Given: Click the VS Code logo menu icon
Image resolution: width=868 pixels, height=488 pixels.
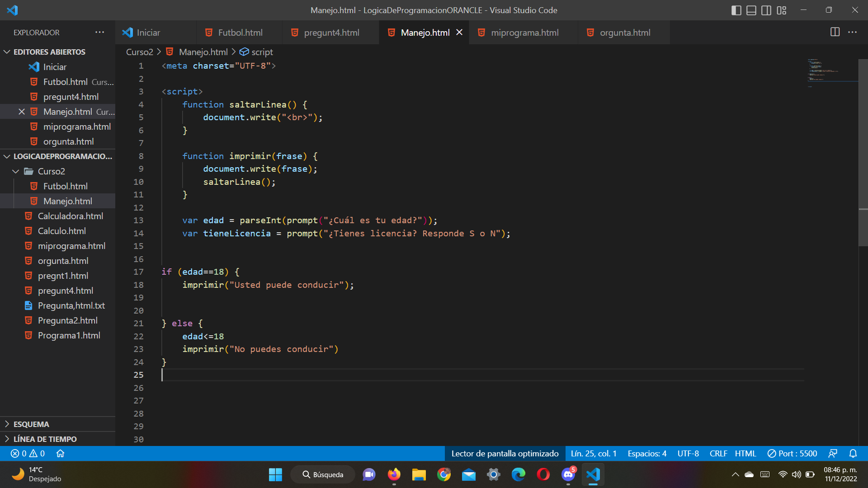Looking at the screenshot, I should pos(12,10).
